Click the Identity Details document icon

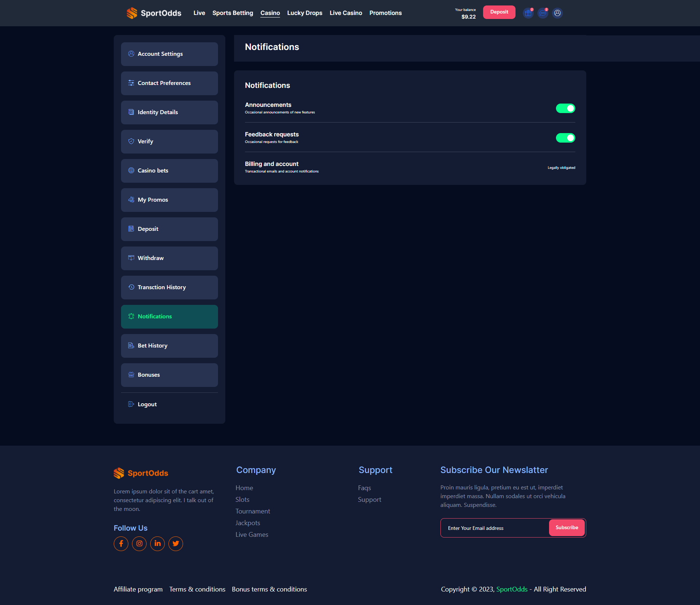tap(131, 112)
